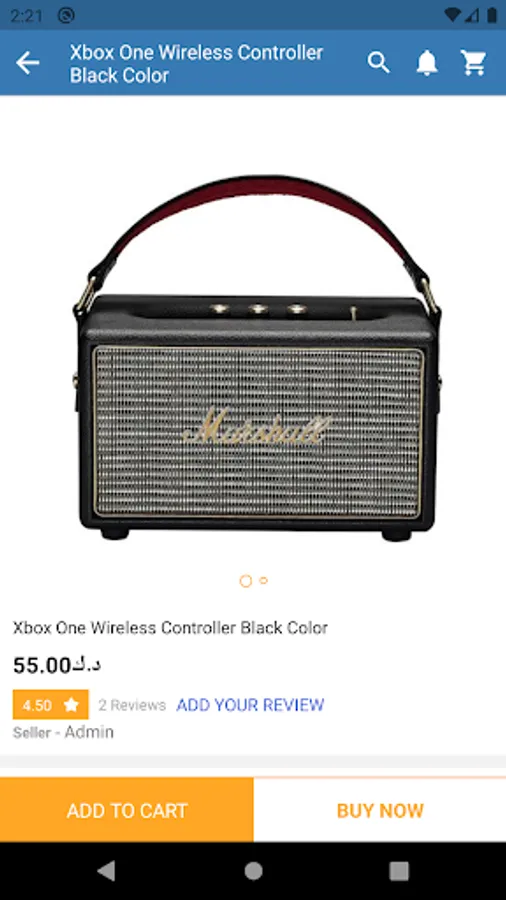This screenshot has width=506, height=900.
Task: Tap the Android home circle button
Action: (x=253, y=871)
